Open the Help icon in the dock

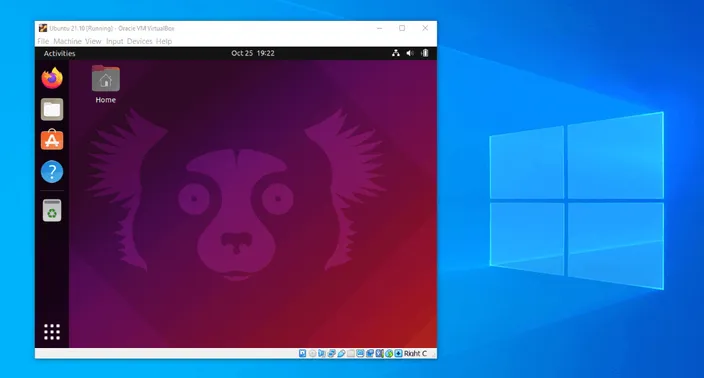point(52,171)
